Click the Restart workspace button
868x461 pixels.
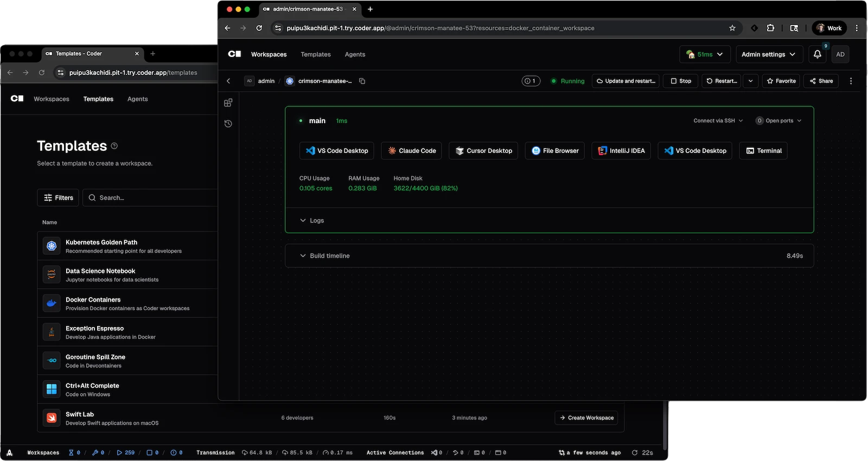click(722, 81)
